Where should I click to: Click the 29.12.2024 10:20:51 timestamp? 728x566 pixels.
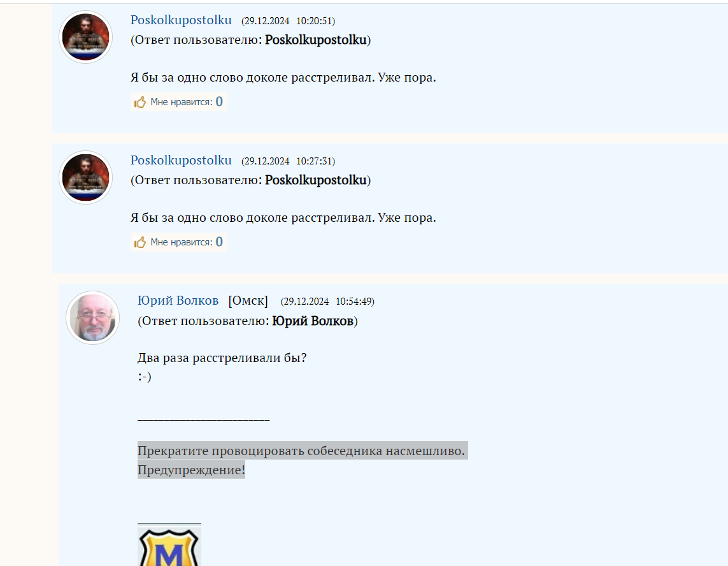click(289, 21)
